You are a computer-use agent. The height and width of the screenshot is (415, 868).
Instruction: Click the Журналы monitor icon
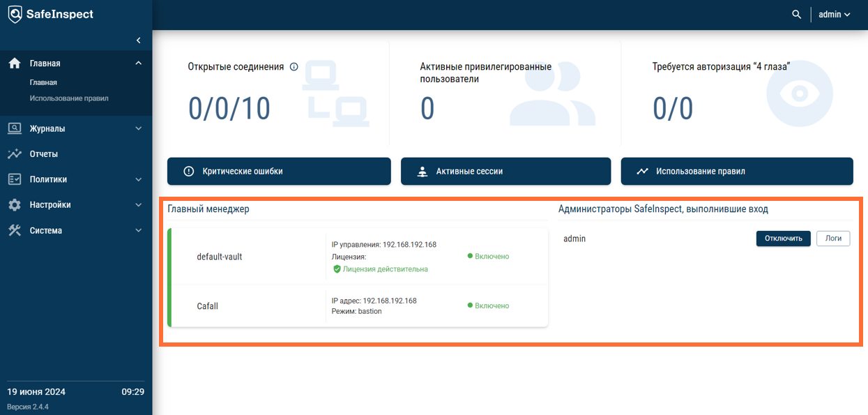pyautogui.click(x=15, y=128)
